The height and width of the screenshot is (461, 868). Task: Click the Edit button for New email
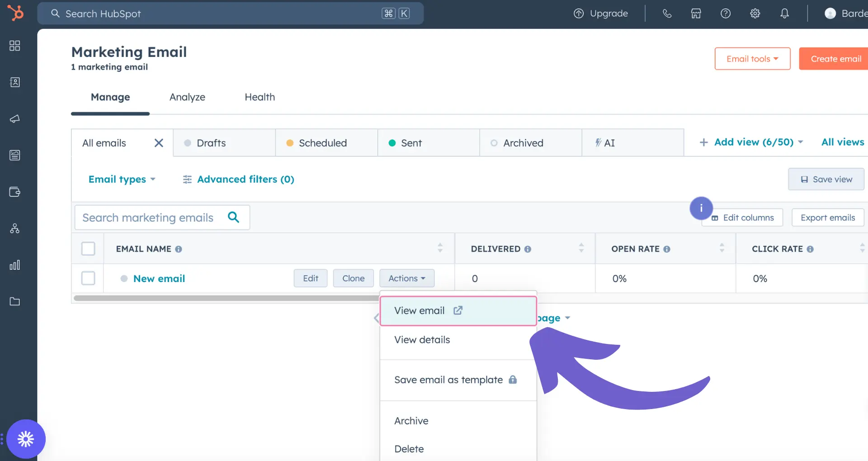pos(311,278)
